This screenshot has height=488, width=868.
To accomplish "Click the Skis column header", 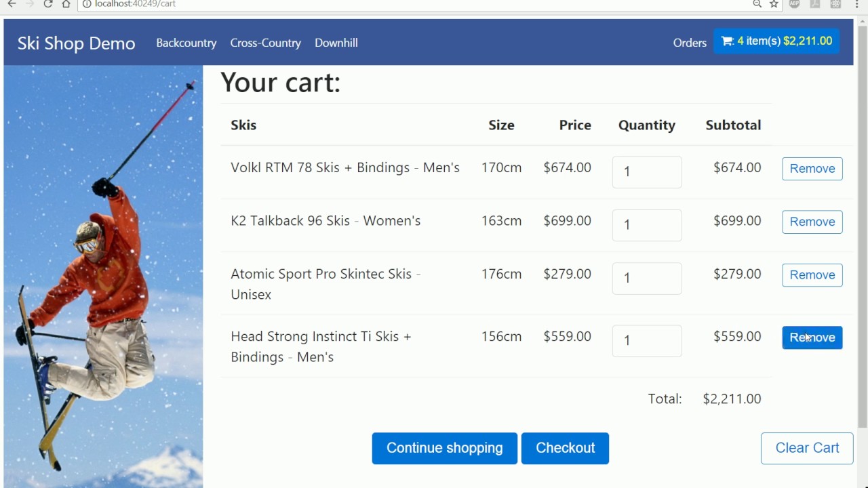I will (243, 125).
